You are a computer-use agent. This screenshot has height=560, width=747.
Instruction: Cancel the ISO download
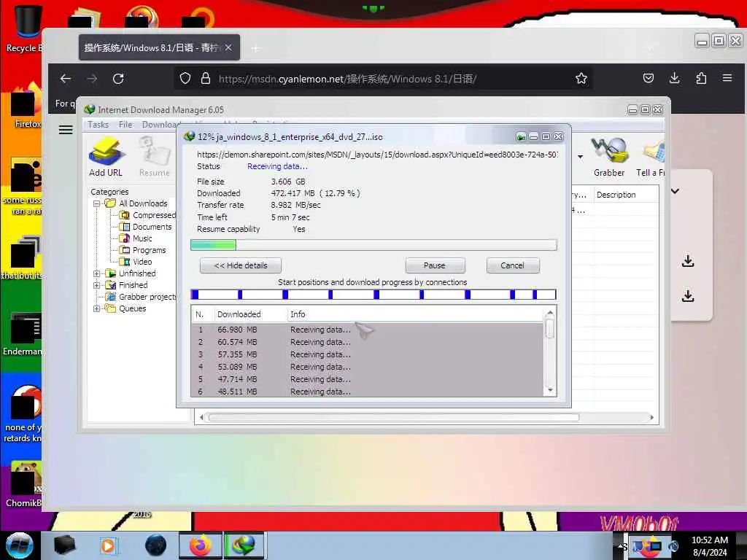tap(513, 265)
